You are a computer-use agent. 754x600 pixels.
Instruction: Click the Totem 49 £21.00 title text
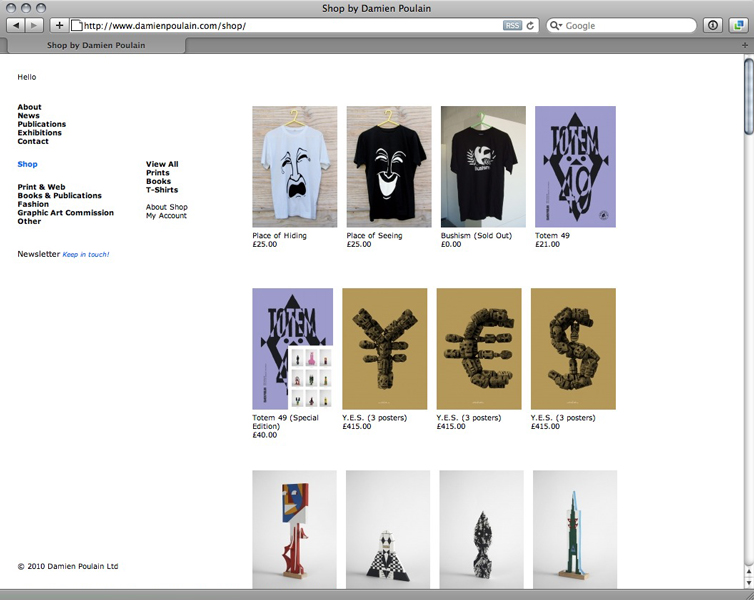coord(553,236)
